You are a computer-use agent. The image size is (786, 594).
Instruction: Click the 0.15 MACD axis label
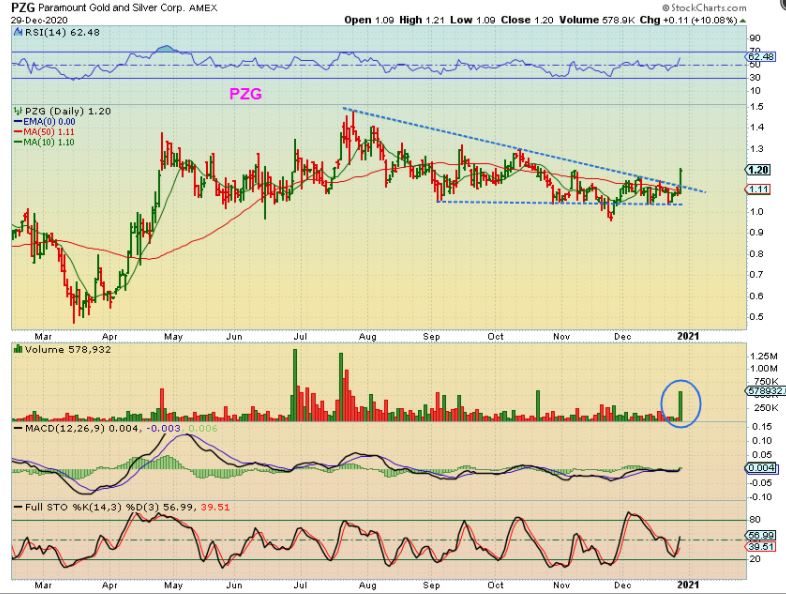[x=762, y=427]
